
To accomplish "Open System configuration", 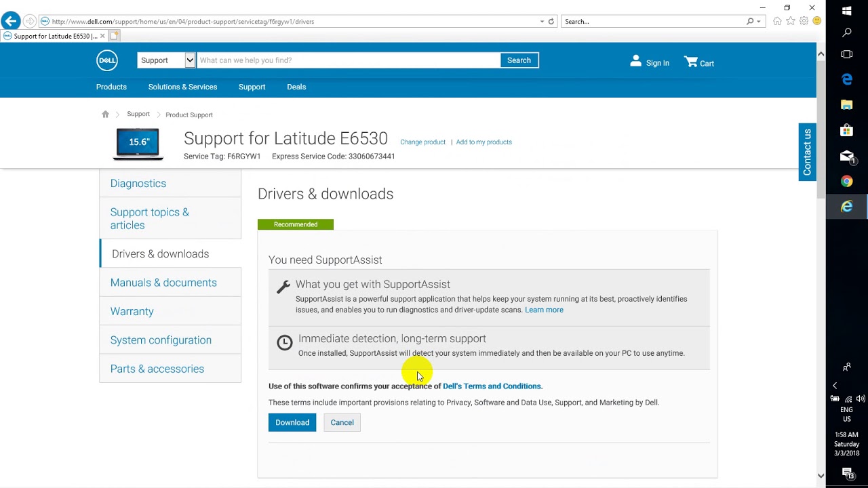I will tap(170, 340).
